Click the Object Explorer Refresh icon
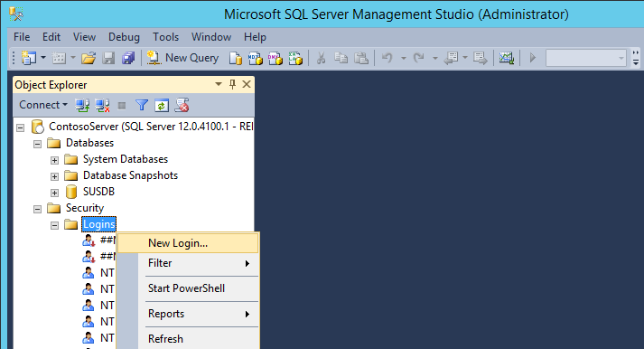 [162, 106]
